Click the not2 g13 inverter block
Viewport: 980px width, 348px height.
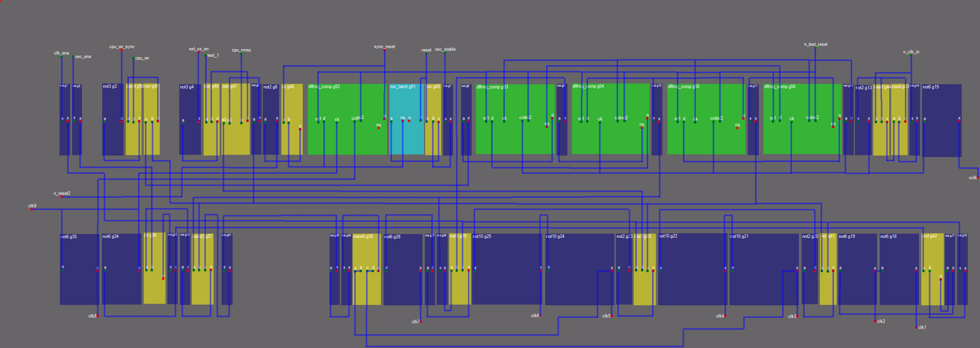click(x=863, y=120)
